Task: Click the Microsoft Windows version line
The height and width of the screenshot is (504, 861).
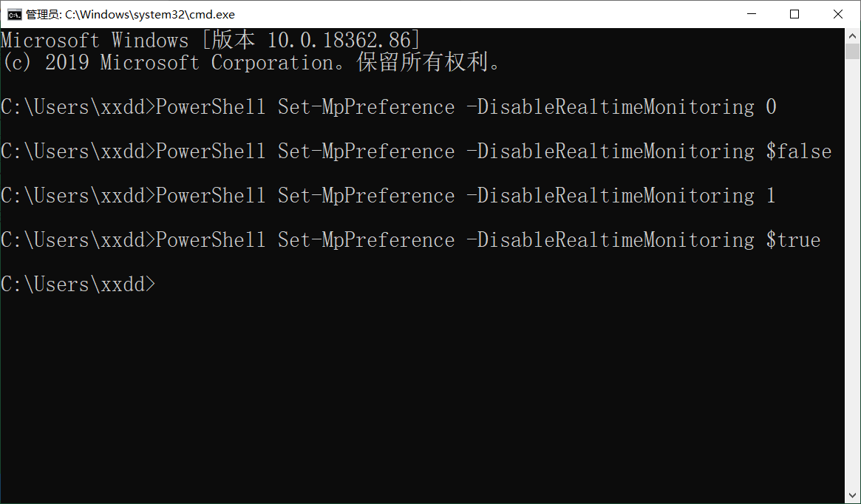Action: (x=211, y=40)
